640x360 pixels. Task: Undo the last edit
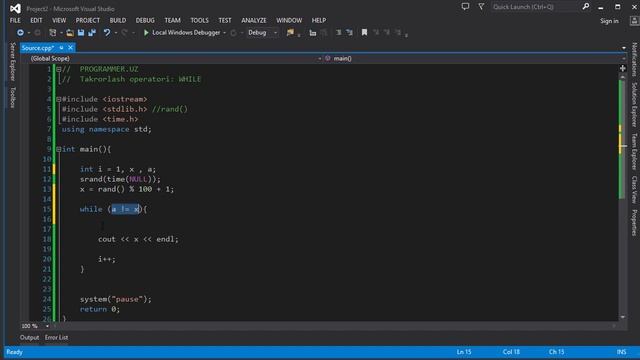tap(107, 33)
